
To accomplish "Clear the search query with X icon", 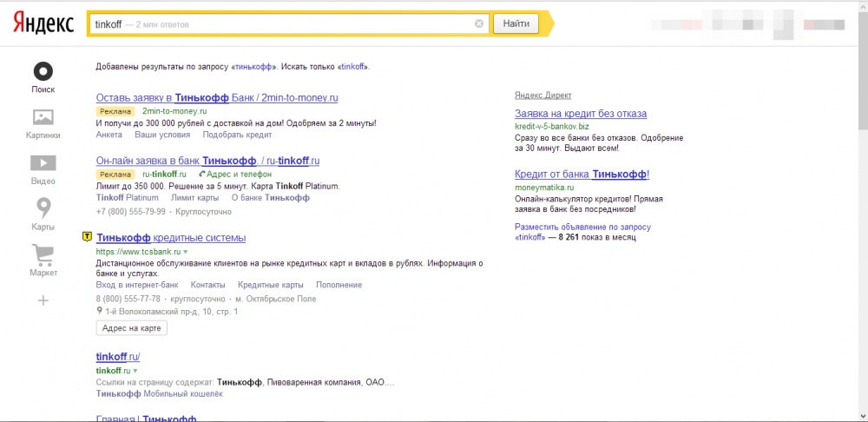I will point(479,23).
